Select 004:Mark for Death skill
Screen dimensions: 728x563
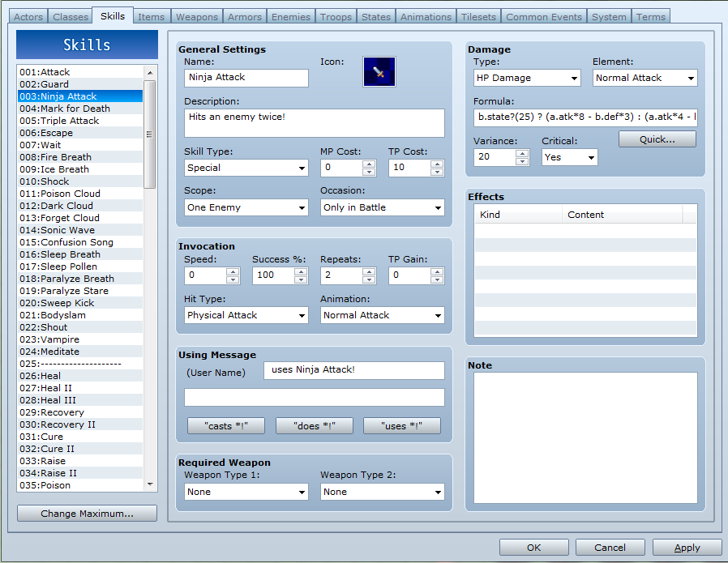coord(80,109)
